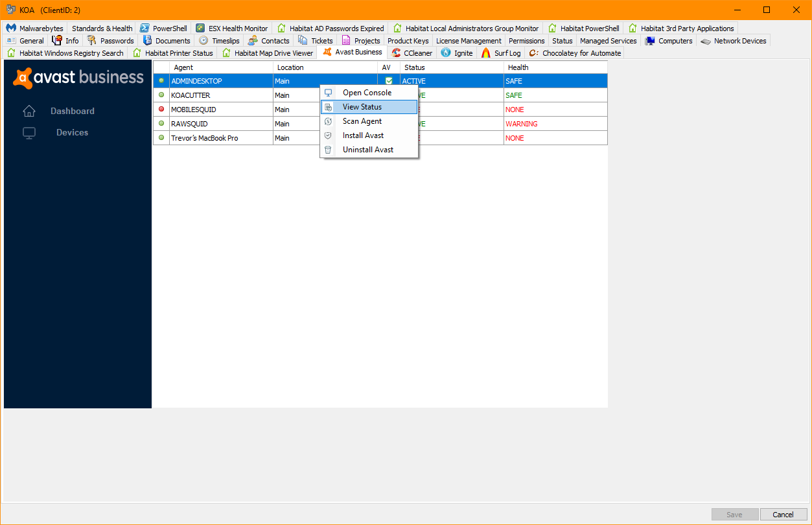Click the Avast Business logo
Image resolution: width=812 pixels, height=525 pixels.
[78, 78]
